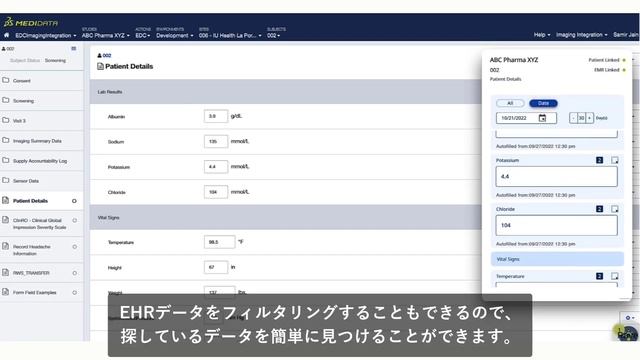Click the Chloride note icon

point(615,209)
